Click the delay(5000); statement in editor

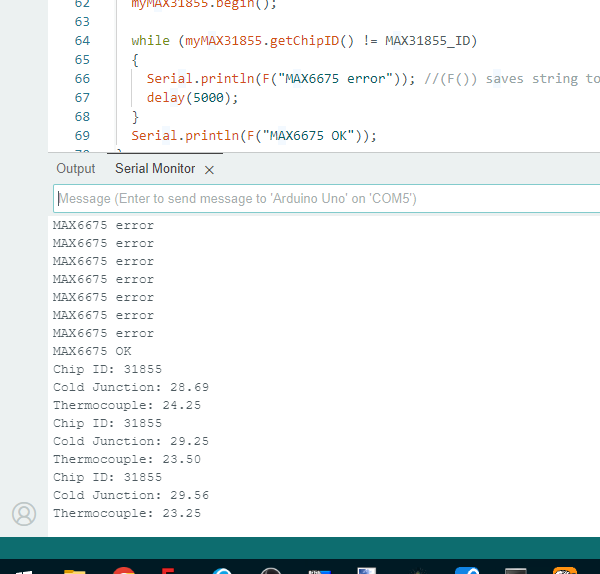pyautogui.click(x=192, y=98)
